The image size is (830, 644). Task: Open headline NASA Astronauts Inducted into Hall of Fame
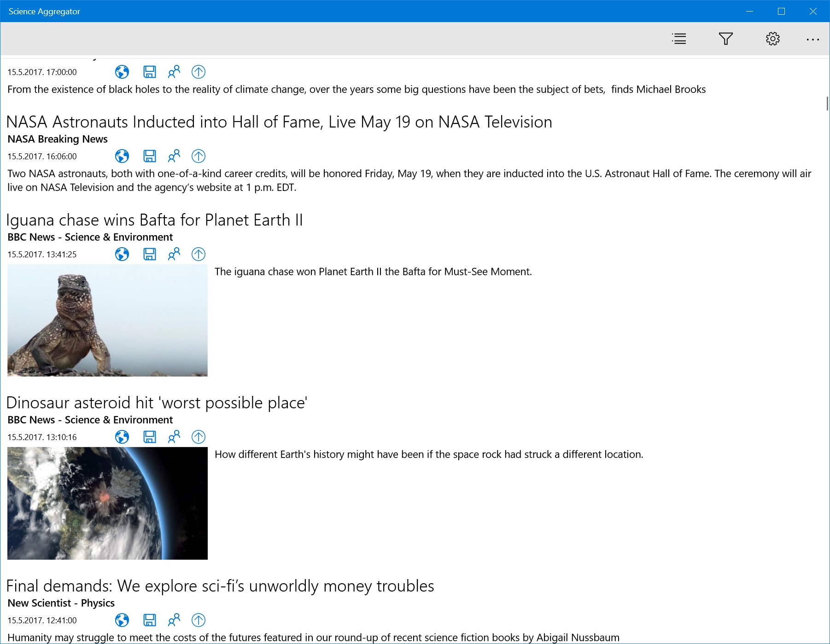(279, 122)
